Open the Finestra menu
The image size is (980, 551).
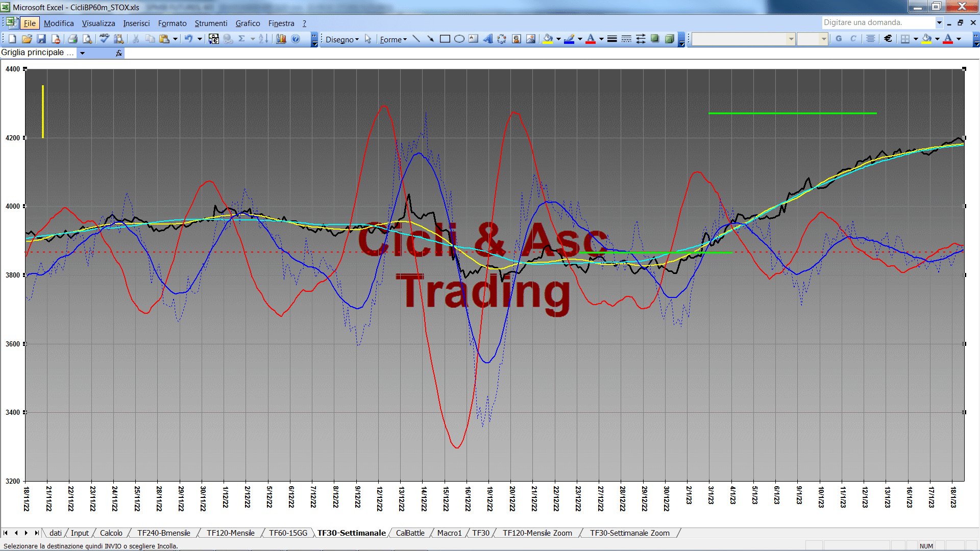tap(281, 23)
